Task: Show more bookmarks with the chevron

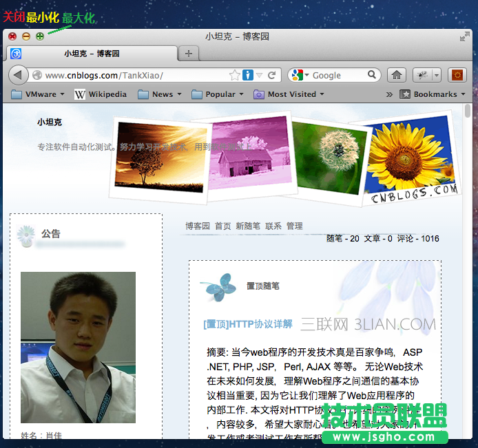Action: (389, 94)
